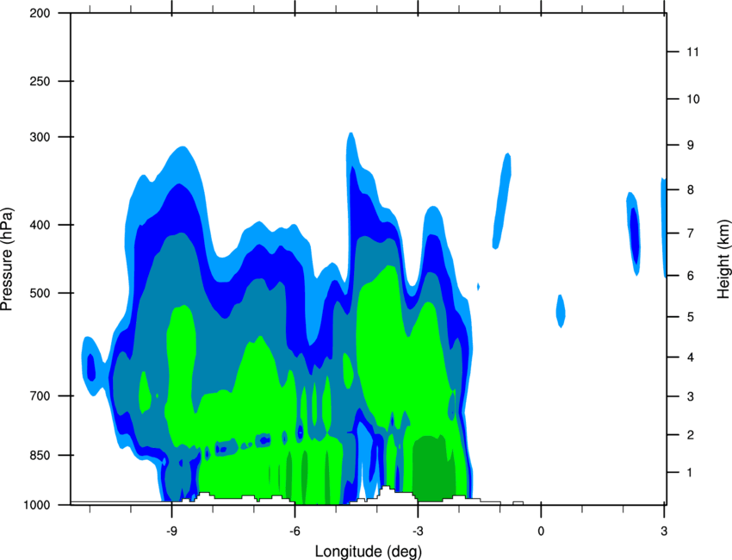This screenshot has width=732, height=560.
Task: Select pressure tick label 1000
Action: coord(37,505)
